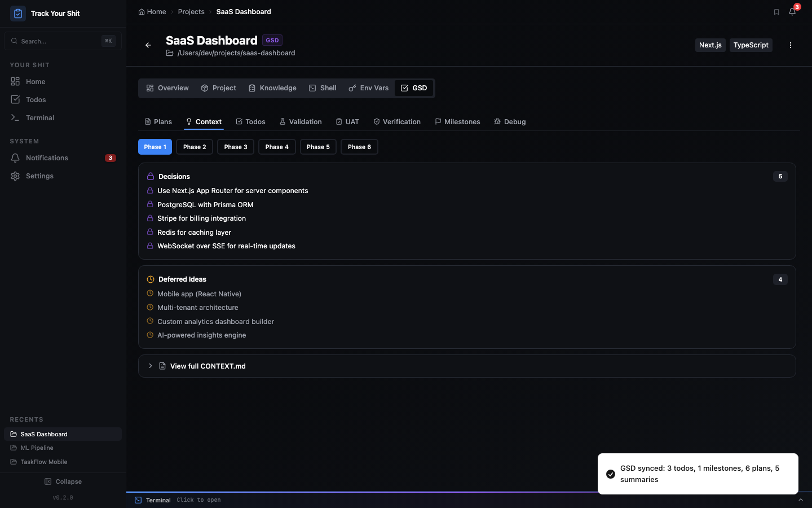Expand the View full CONTEXT.md section
The image size is (812, 508).
(150, 366)
